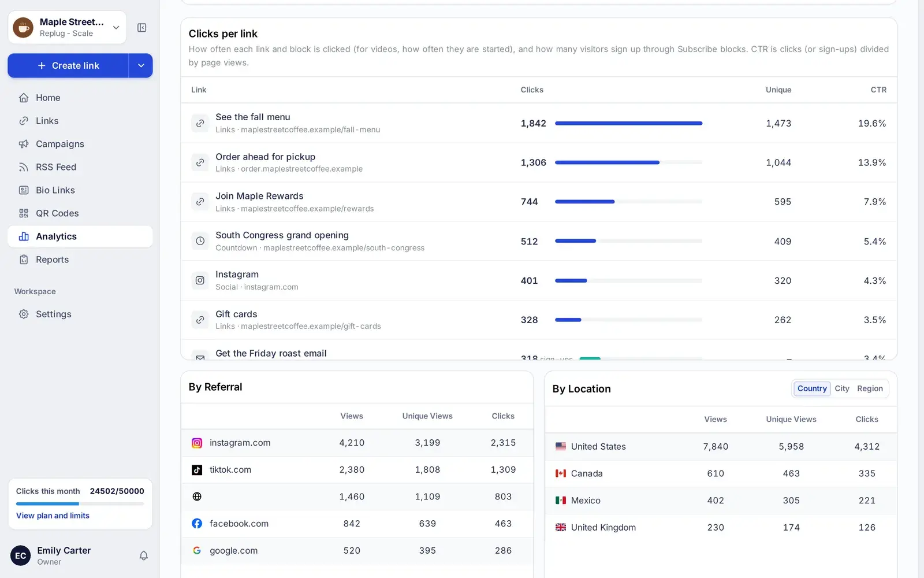Click the Maple Street coffee cup logo
Screen dimensions: 924x578
(x=23, y=27)
